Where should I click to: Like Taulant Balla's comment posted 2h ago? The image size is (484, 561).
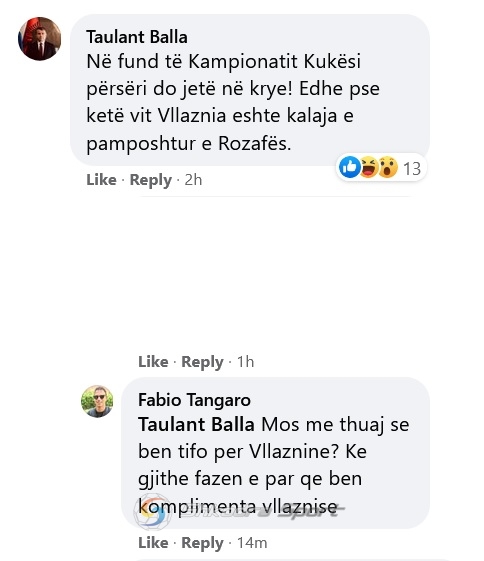pos(101,180)
